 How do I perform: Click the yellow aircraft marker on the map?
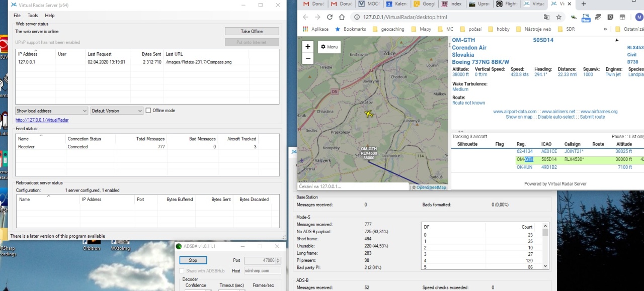click(369, 114)
